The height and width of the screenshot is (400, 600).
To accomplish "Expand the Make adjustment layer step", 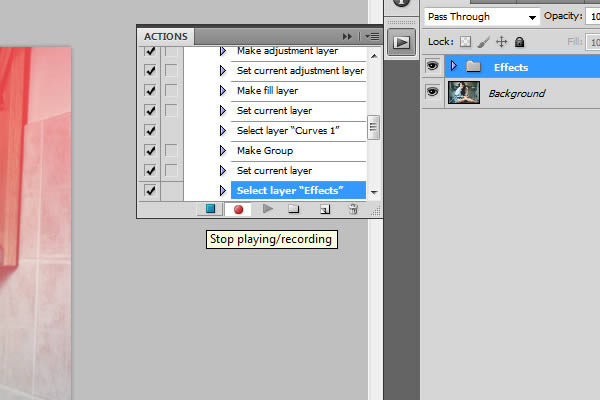I will tap(222, 51).
